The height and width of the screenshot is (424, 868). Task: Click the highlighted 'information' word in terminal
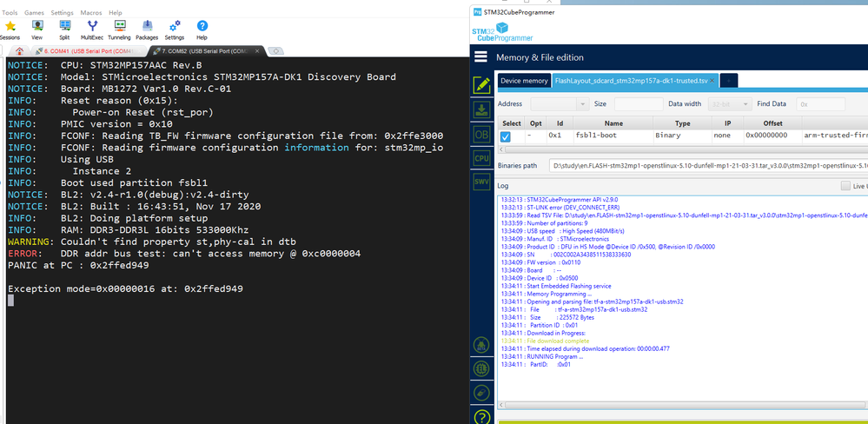point(316,147)
